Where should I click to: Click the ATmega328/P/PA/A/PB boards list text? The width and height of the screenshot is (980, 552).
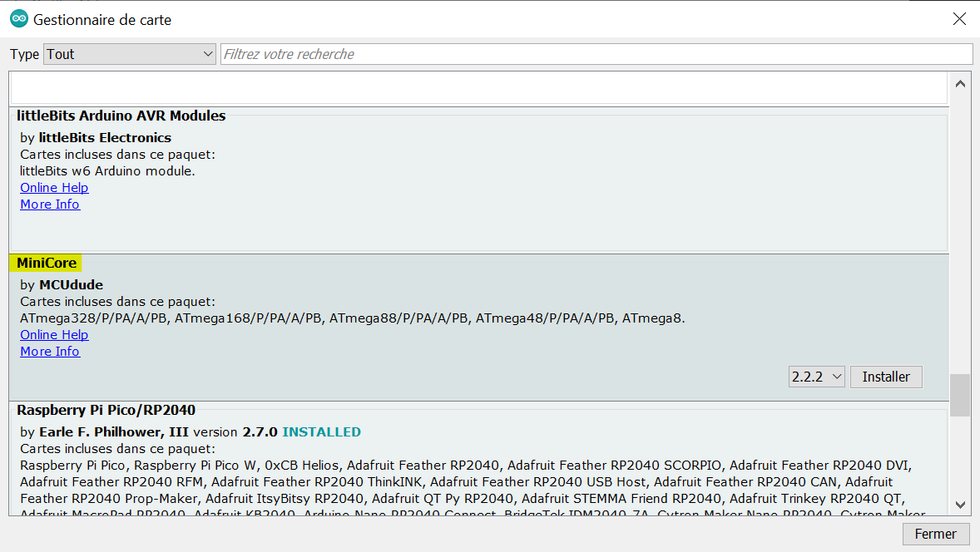[x=353, y=318]
